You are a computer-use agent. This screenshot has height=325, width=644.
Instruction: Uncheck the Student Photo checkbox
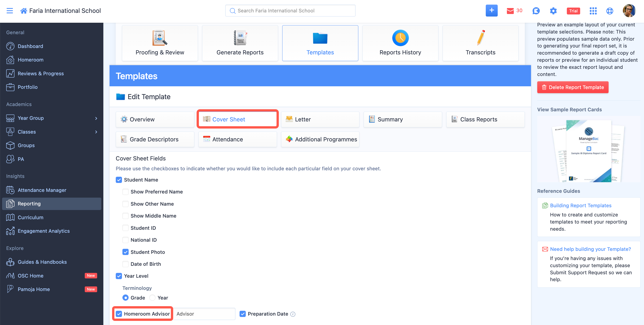click(125, 252)
